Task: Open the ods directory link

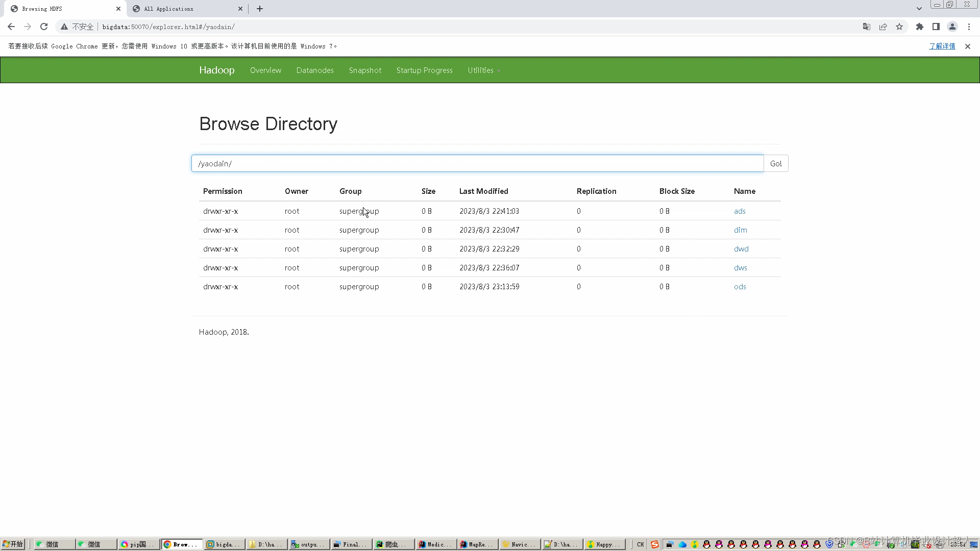Action: [740, 287]
